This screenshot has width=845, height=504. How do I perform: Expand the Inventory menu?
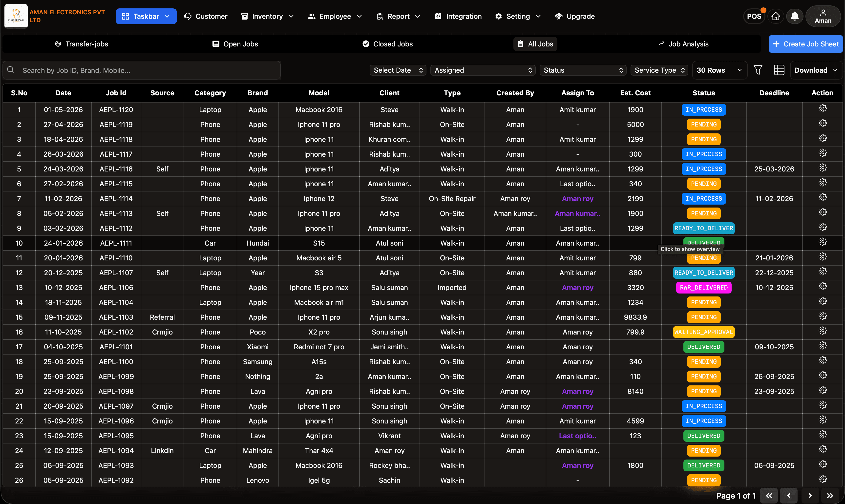(267, 16)
